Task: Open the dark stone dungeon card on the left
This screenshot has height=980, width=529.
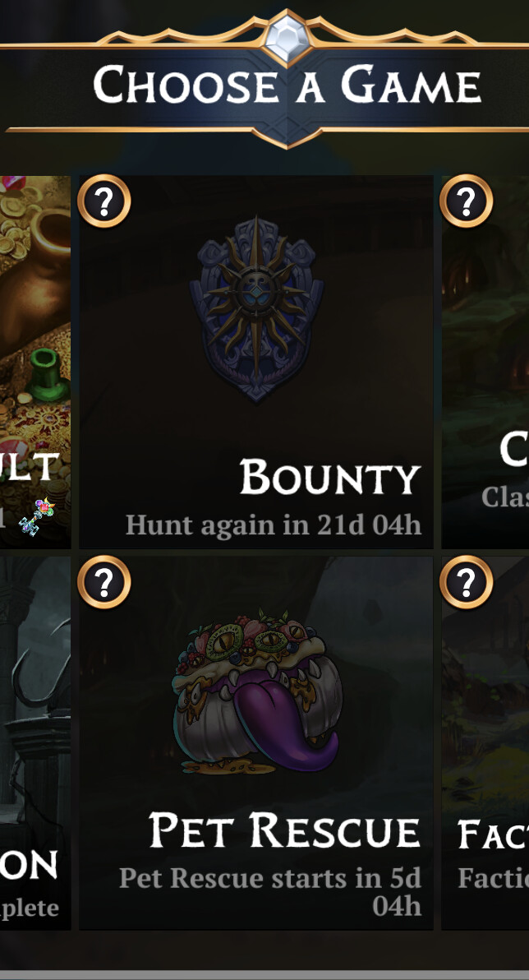Action: click(x=35, y=742)
